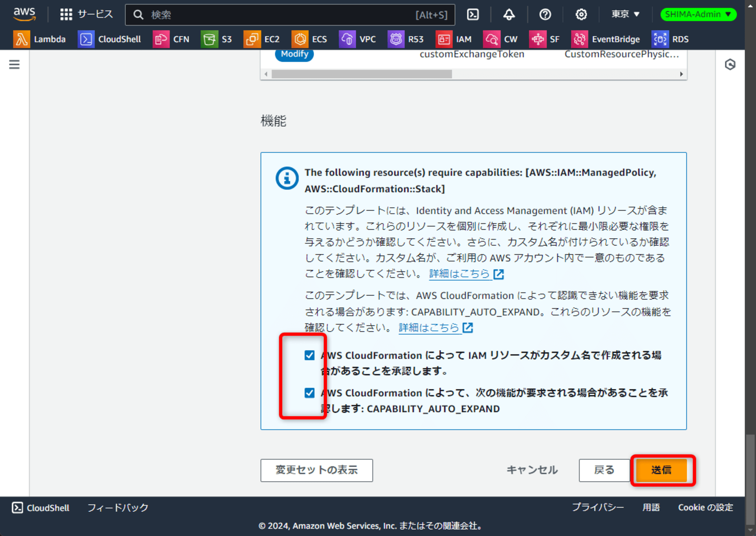Screen dimensions: 756x536
Task: Toggle CAPABILITY_AUTO_EXPAND acknowledgment checkbox
Action: tap(310, 393)
